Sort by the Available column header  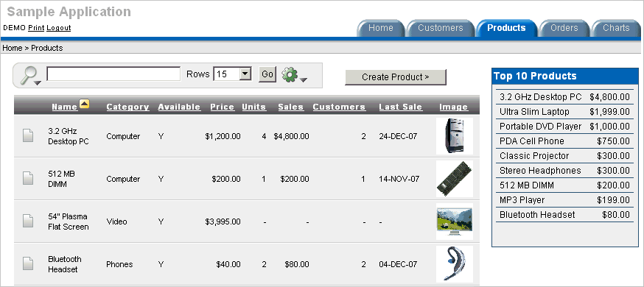[x=179, y=107]
